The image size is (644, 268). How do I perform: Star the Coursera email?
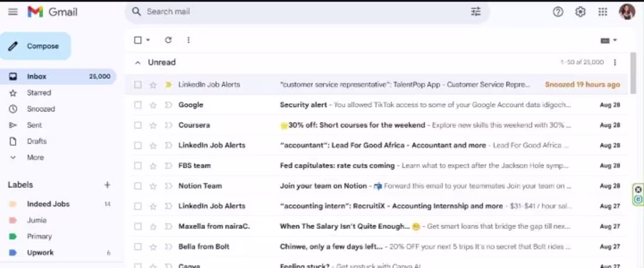click(153, 125)
